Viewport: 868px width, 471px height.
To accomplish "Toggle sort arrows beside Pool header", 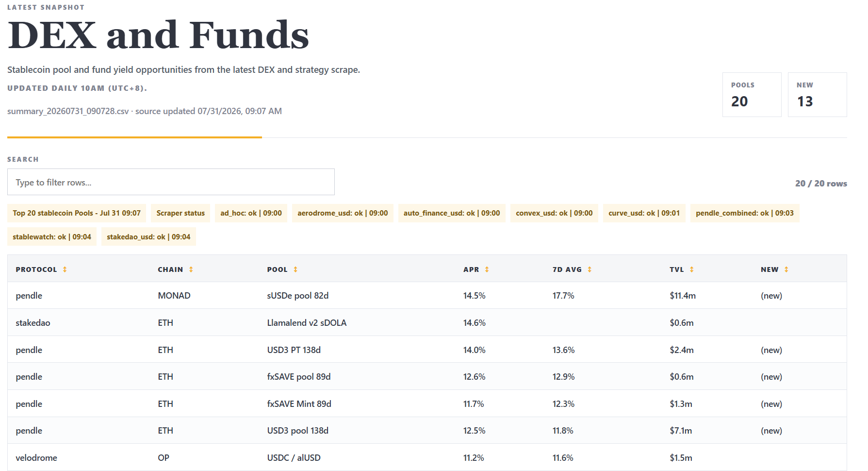I will (295, 269).
